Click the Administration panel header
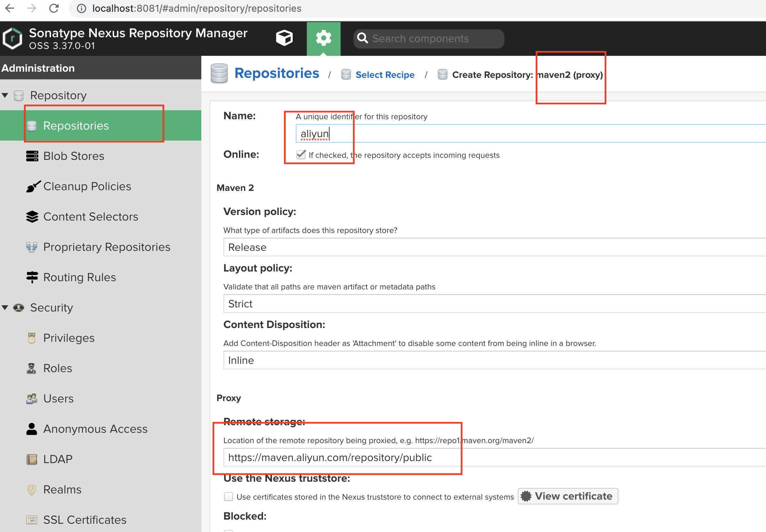 point(101,68)
